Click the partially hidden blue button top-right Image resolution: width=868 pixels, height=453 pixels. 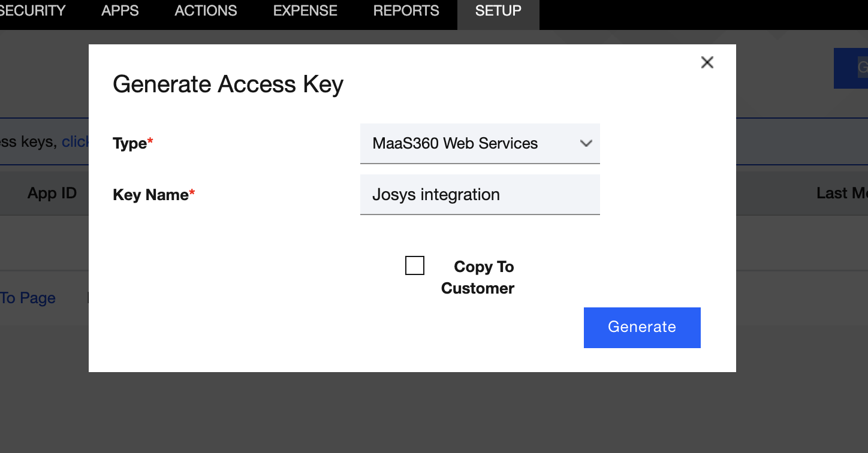coord(851,68)
